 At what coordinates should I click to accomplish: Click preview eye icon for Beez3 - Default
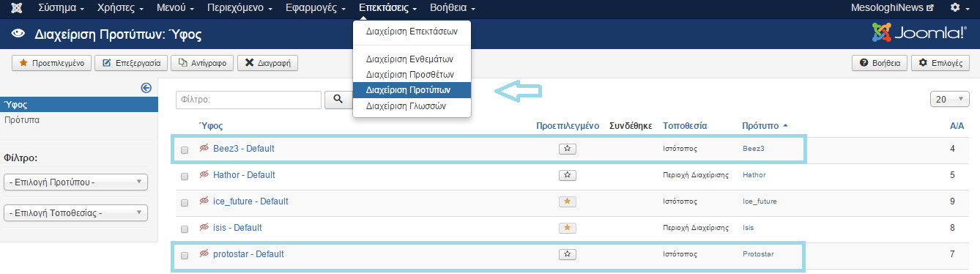pyautogui.click(x=204, y=148)
